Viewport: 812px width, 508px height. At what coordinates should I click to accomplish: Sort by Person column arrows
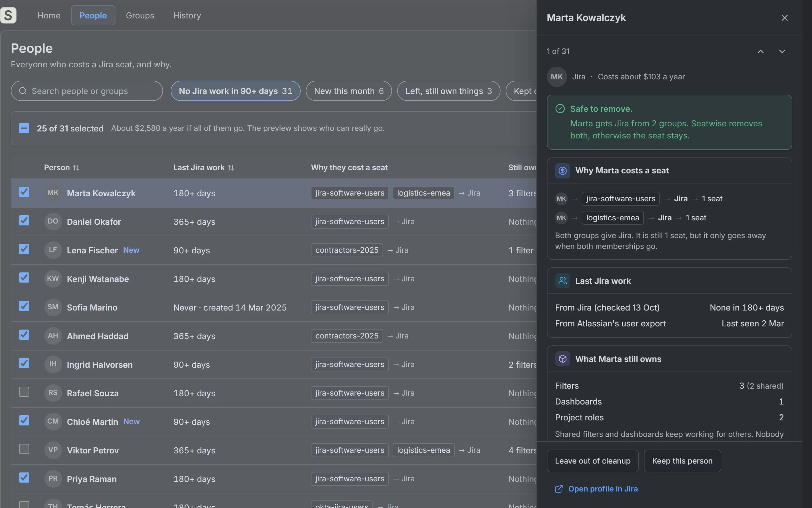(76, 167)
